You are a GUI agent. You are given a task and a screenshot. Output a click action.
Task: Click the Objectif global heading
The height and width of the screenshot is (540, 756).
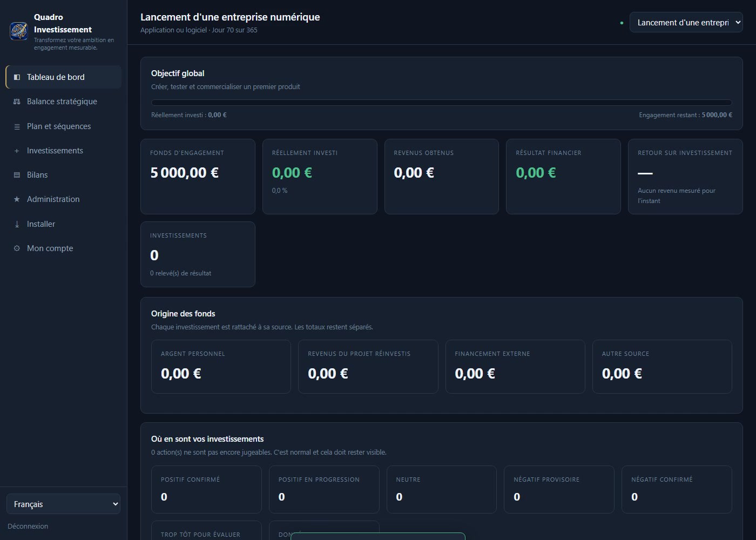point(178,73)
